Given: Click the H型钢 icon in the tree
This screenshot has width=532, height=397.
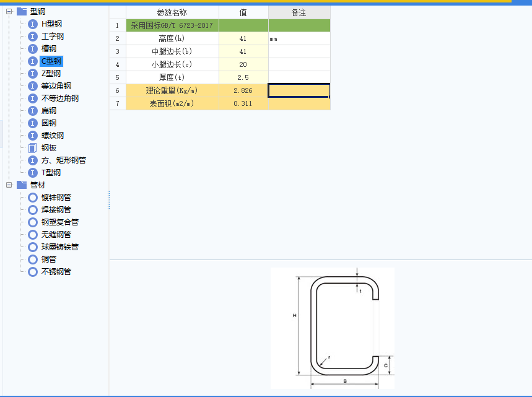Looking at the screenshot, I should coord(32,24).
